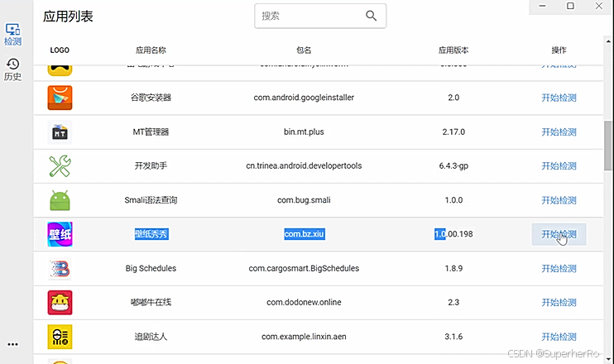Click the 追剧达人 app logo
614x364 pixels.
(x=60, y=337)
